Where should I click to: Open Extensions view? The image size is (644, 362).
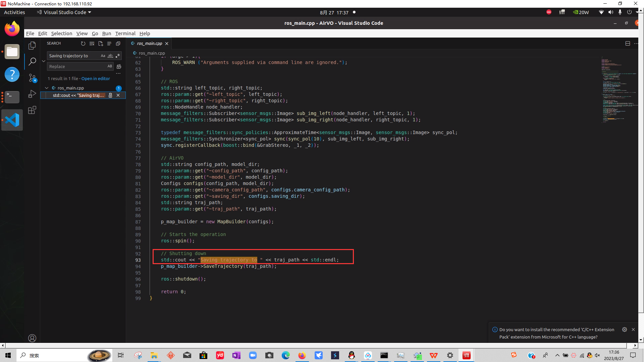pyautogui.click(x=32, y=110)
